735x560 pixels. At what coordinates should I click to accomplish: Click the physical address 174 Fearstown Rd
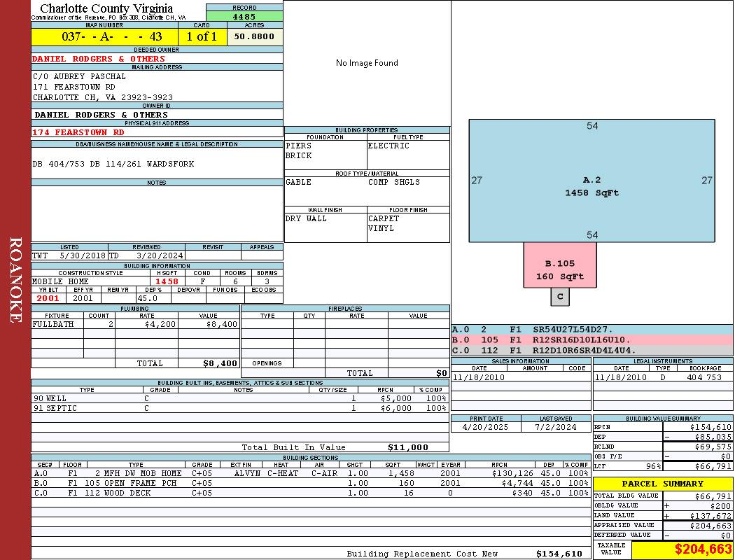pyautogui.click(x=78, y=132)
